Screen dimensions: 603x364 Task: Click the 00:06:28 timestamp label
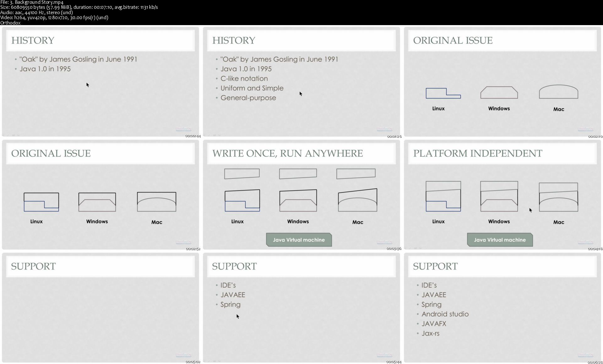pyautogui.click(x=595, y=362)
